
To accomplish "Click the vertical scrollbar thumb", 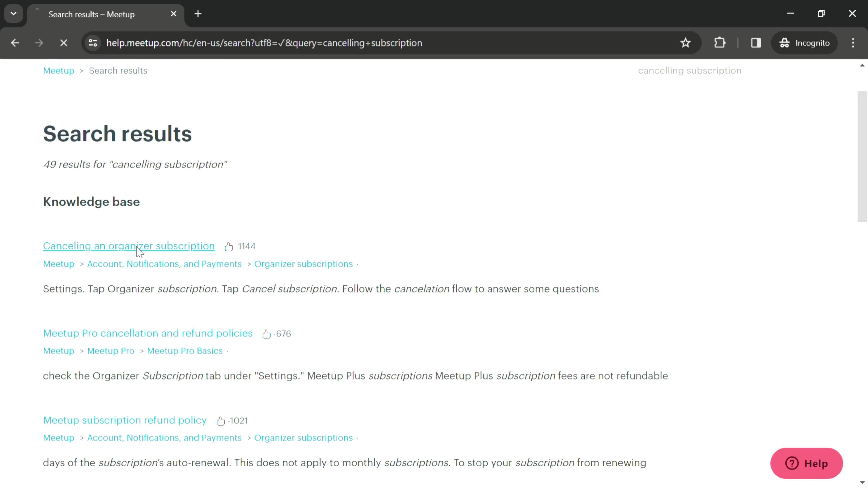I will 862,157.
